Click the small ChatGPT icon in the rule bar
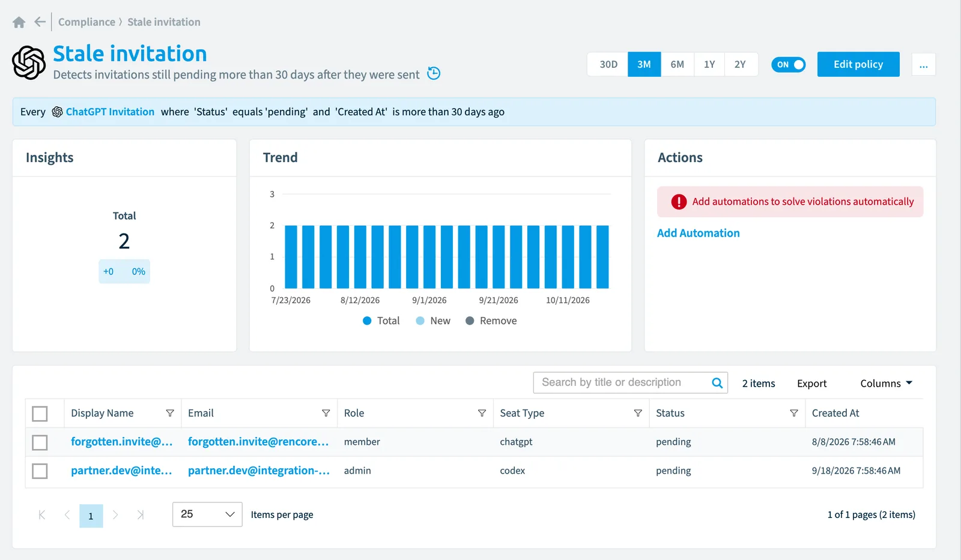The image size is (961, 560). pyautogui.click(x=57, y=112)
